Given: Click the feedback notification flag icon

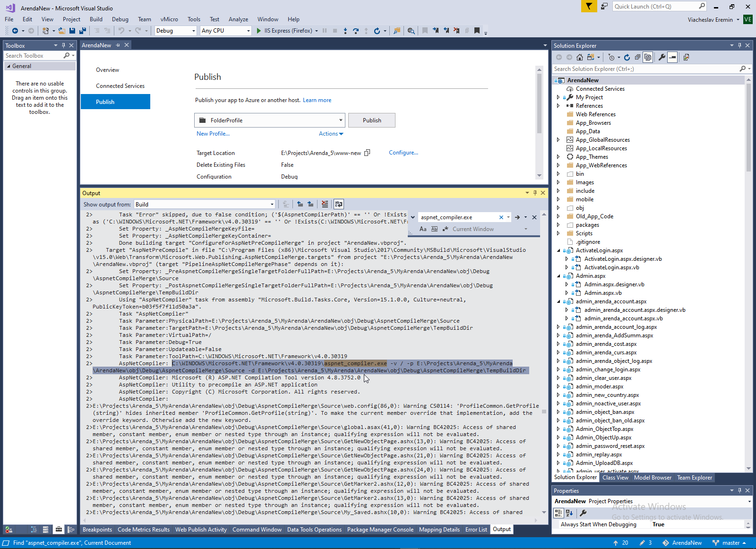Looking at the screenshot, I should tap(589, 6).
